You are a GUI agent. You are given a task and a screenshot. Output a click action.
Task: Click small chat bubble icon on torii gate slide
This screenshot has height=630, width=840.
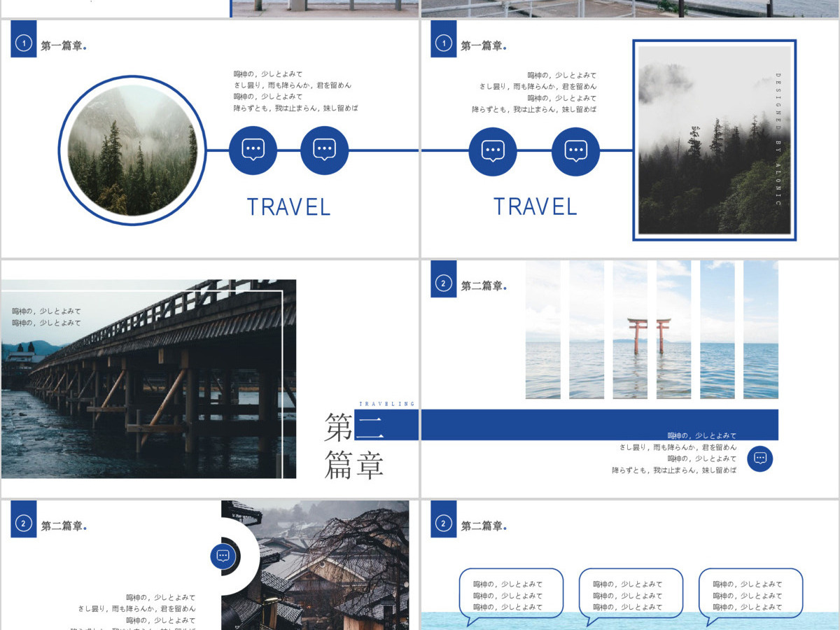tap(760, 458)
